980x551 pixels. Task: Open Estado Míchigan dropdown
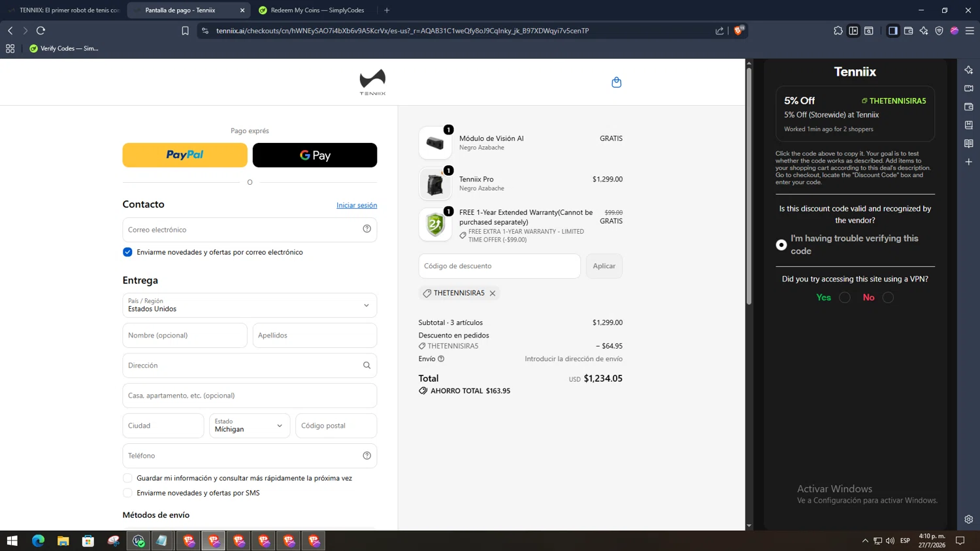click(x=250, y=426)
